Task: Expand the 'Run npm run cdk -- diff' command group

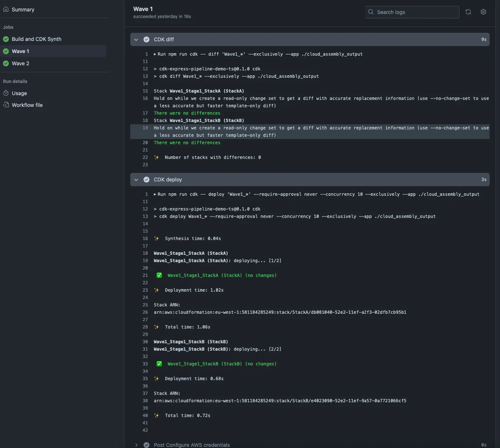Action: (155, 54)
